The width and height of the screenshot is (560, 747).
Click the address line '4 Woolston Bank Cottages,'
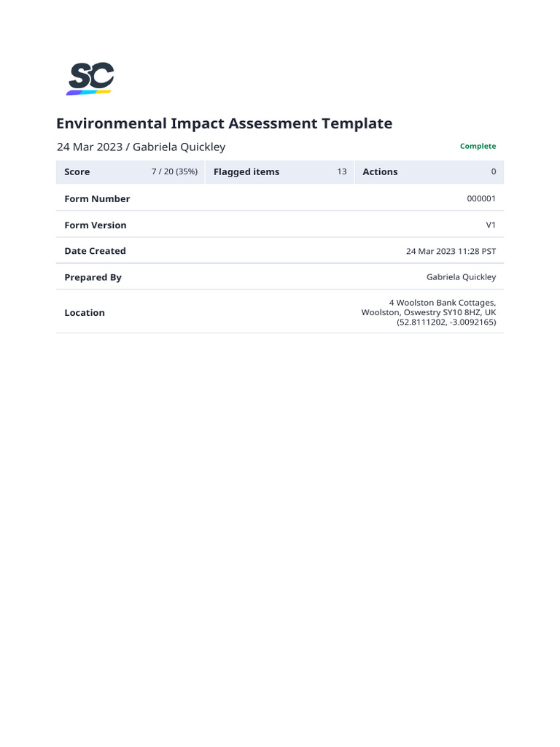tap(443, 303)
